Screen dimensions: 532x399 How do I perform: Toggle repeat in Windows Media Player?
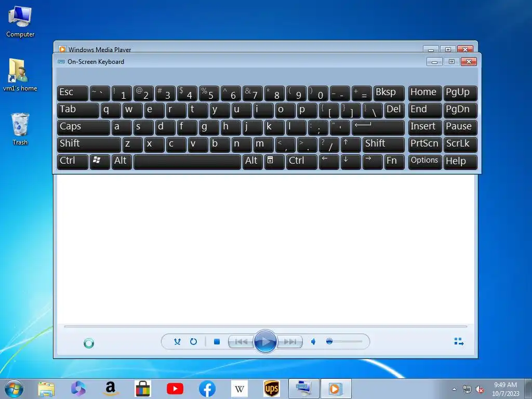193,342
